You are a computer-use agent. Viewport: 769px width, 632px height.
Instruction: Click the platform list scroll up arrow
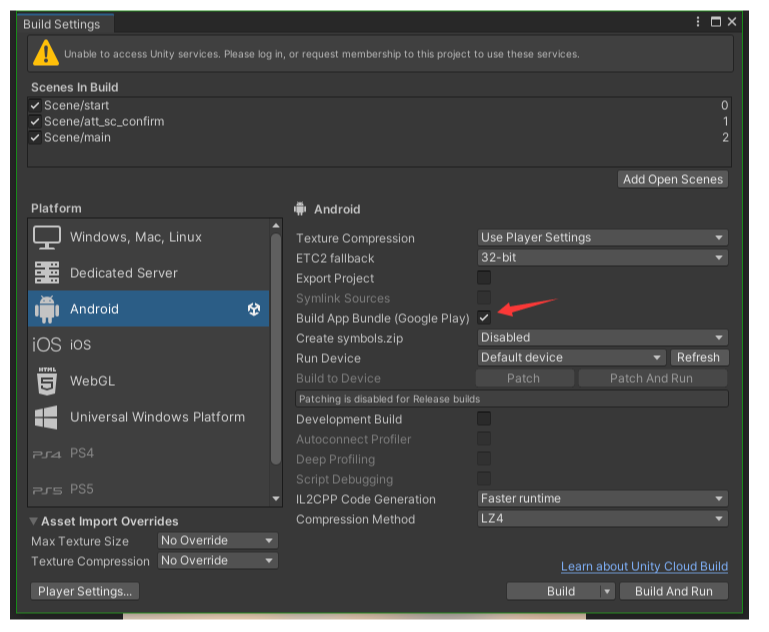click(x=276, y=226)
